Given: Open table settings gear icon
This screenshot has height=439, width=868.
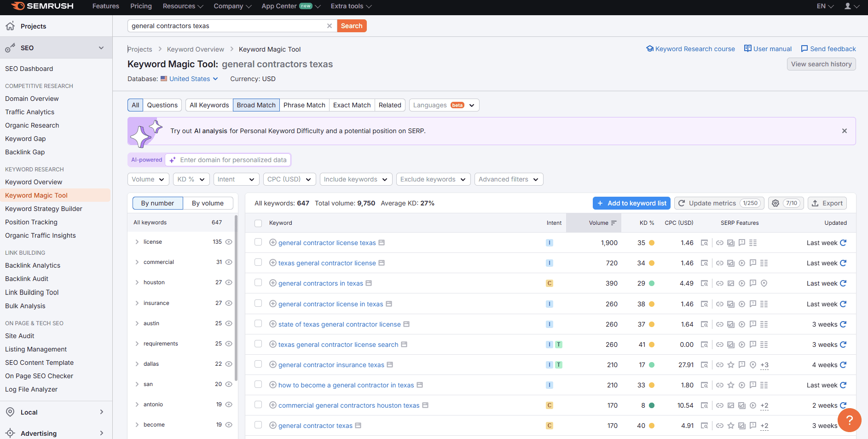Looking at the screenshot, I should pos(775,203).
